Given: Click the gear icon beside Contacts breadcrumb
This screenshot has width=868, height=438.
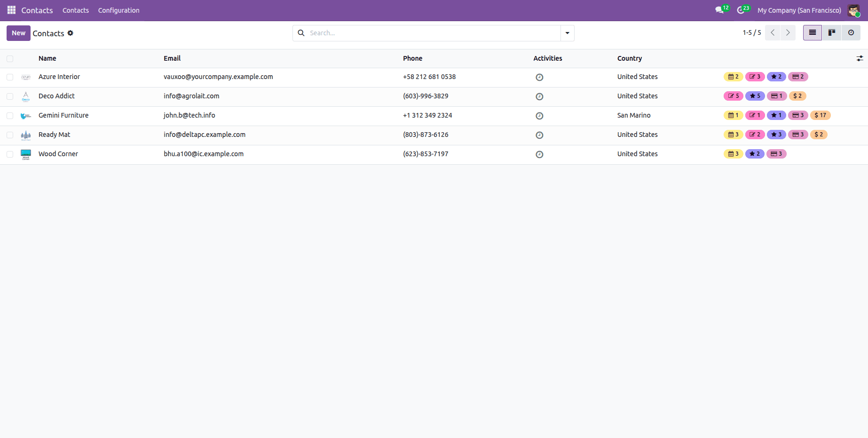Looking at the screenshot, I should point(71,33).
